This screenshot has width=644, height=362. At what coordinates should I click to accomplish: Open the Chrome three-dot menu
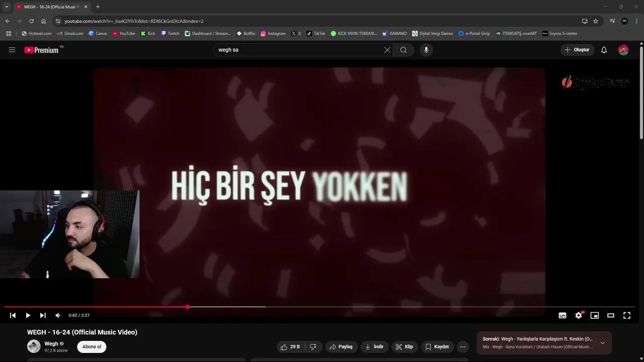click(x=637, y=21)
